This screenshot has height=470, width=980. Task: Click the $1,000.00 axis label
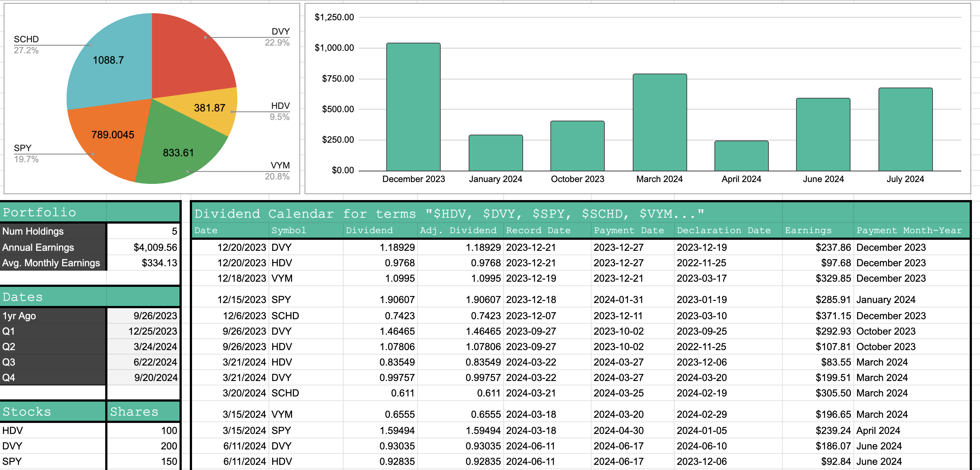click(334, 48)
